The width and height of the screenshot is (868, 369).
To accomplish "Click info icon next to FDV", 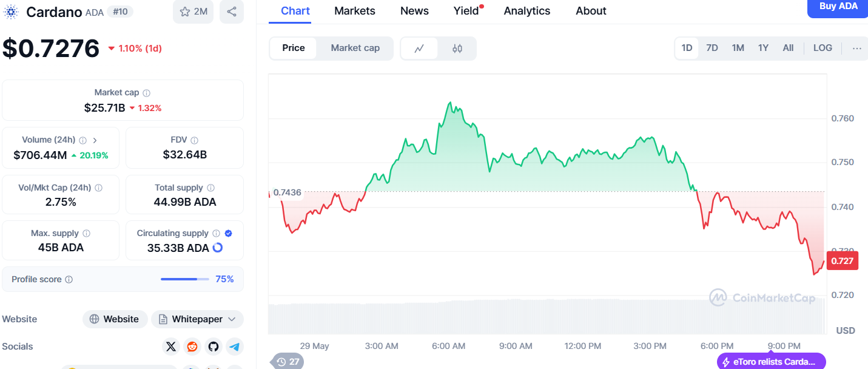I will (x=194, y=140).
